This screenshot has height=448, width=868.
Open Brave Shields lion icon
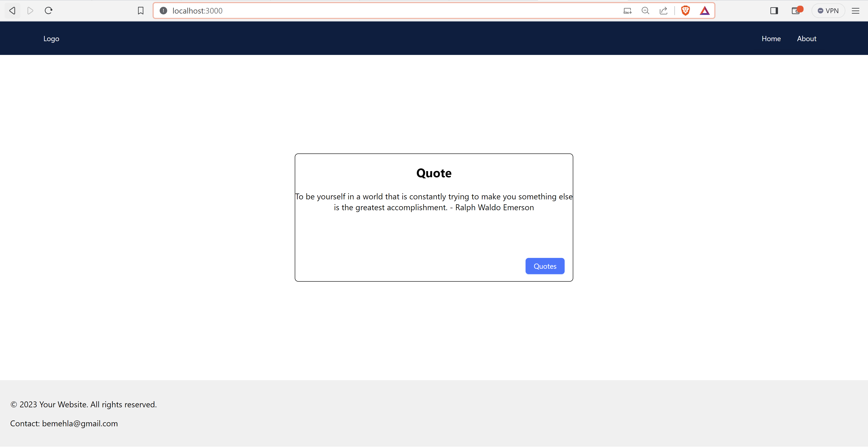[x=685, y=11]
